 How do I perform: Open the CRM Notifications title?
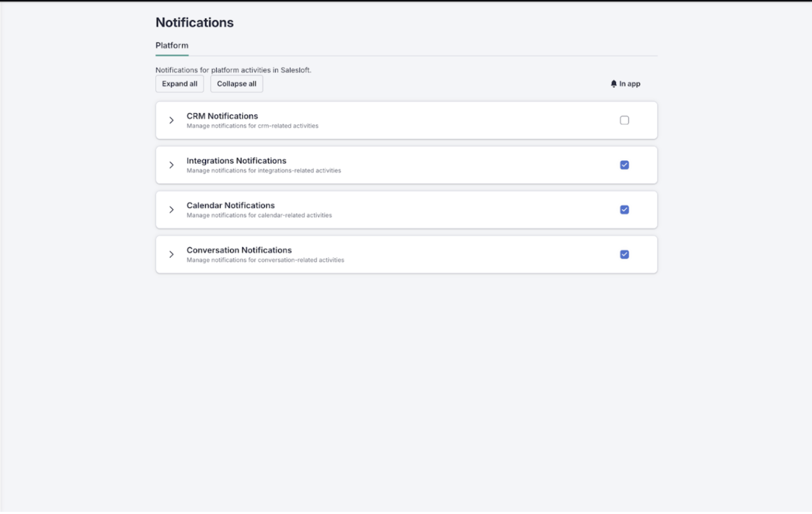coord(222,116)
